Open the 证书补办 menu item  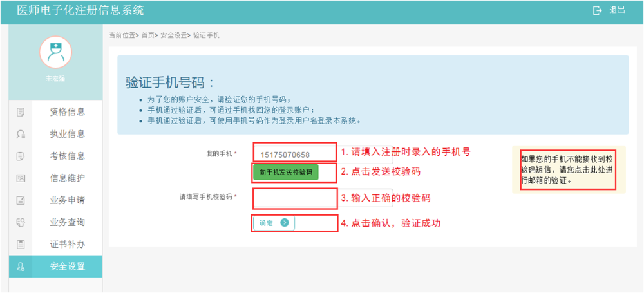coord(67,245)
